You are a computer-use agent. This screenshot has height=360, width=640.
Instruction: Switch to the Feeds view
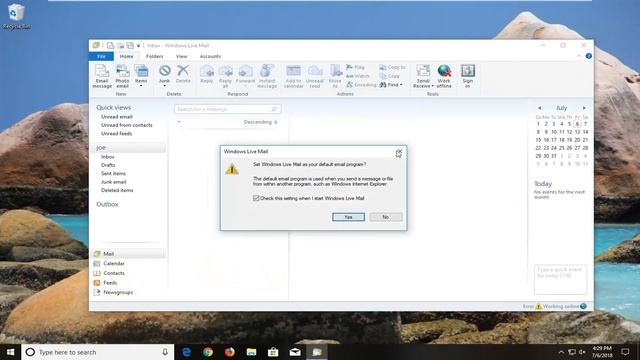tap(106, 283)
